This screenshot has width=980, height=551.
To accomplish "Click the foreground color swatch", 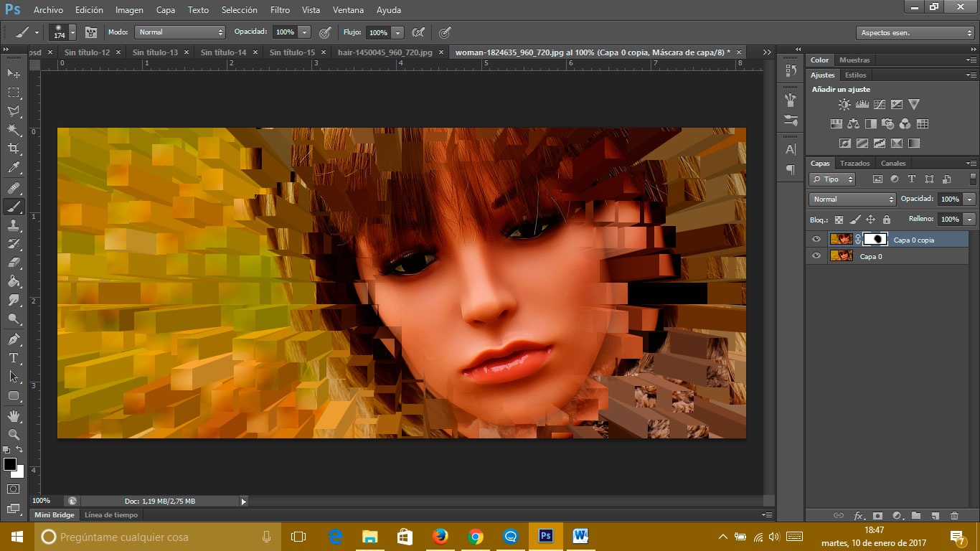I will pos(10,465).
